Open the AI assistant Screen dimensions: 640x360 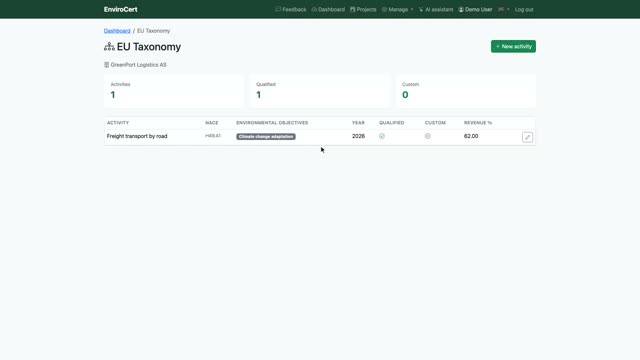pyautogui.click(x=436, y=9)
